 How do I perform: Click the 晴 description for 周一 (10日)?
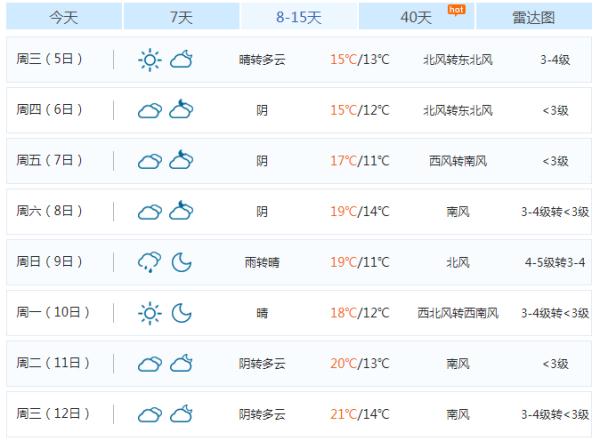[x=262, y=313]
